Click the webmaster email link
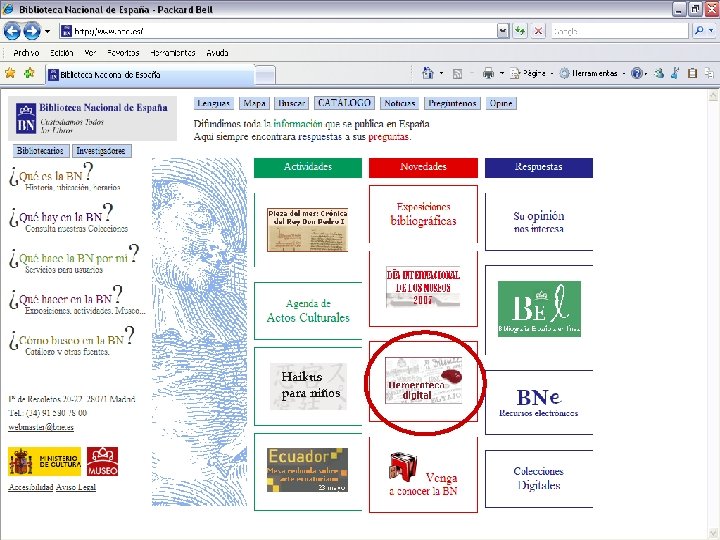 pos(41,427)
